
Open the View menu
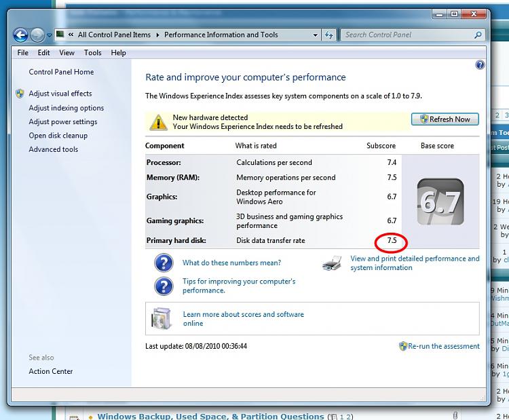67,52
